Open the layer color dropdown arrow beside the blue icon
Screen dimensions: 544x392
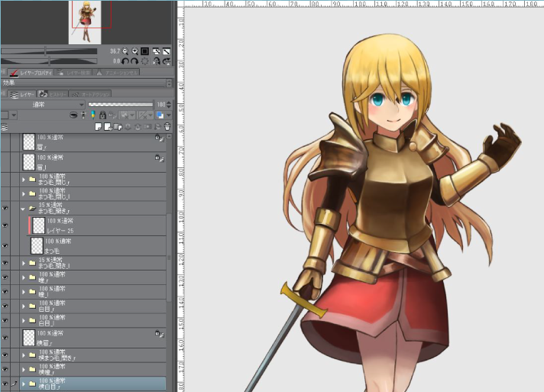tap(169, 115)
